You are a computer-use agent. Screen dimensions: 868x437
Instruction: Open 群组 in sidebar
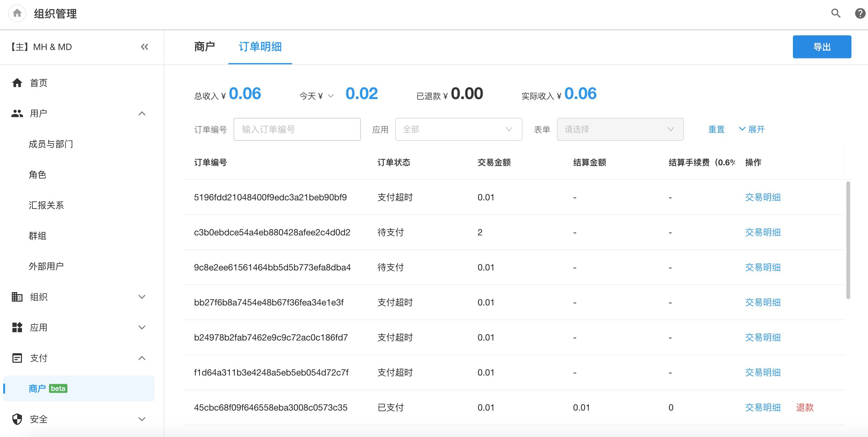click(38, 236)
